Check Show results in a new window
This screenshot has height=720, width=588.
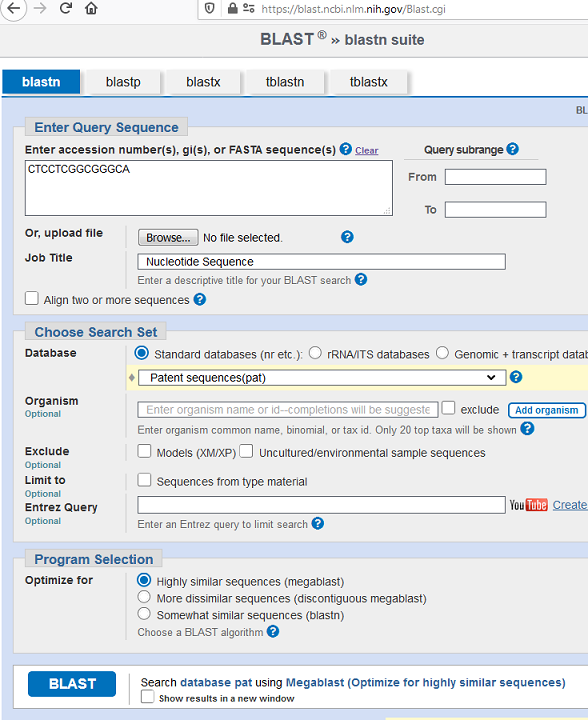[147, 697]
